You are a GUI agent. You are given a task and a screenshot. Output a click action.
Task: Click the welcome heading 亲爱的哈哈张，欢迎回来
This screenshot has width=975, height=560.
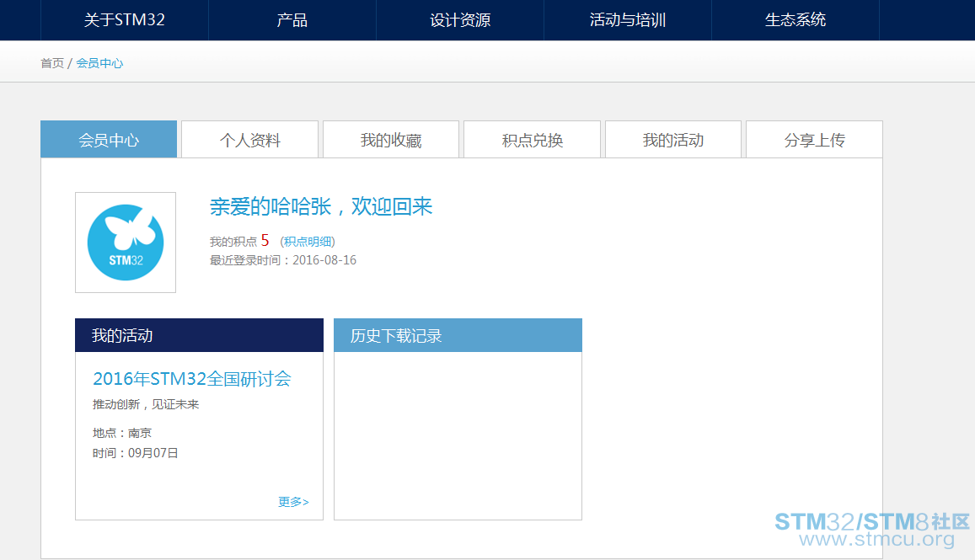(x=321, y=206)
